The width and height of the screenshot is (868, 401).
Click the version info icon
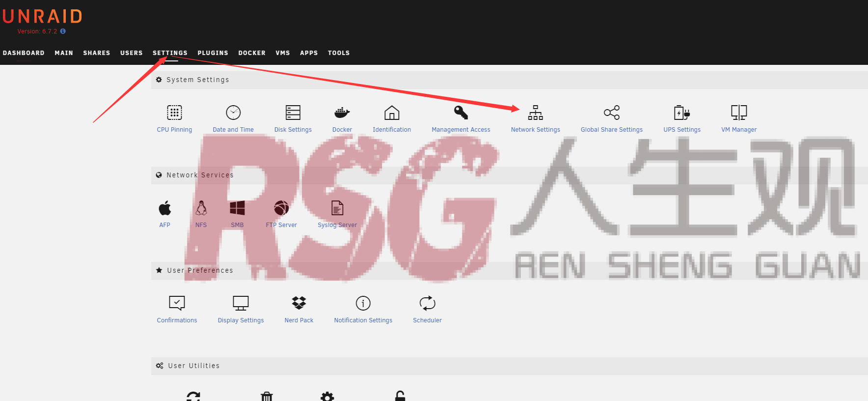click(63, 31)
